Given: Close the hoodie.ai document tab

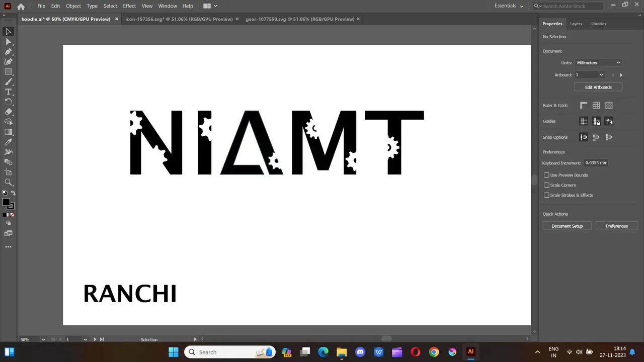Looking at the screenshot, I should pos(117,19).
